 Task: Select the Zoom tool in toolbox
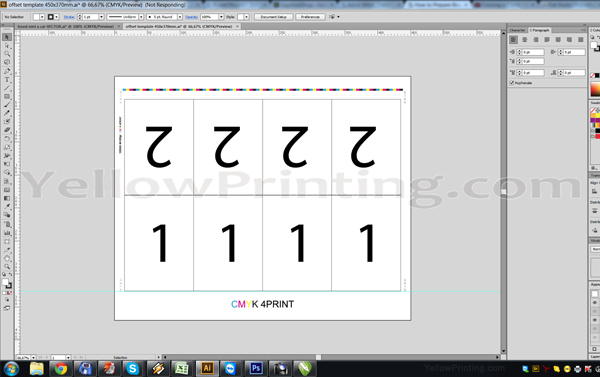pyautogui.click(x=7, y=266)
